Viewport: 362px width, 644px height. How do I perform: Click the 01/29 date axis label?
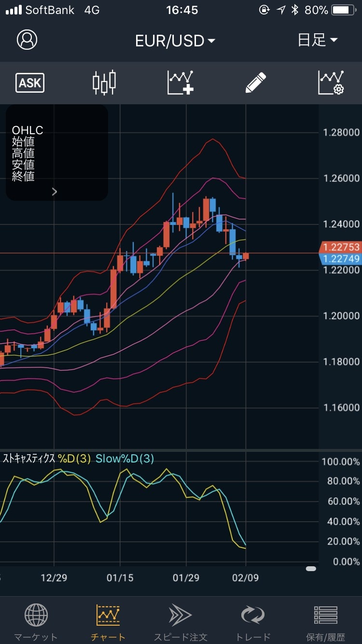(x=186, y=577)
